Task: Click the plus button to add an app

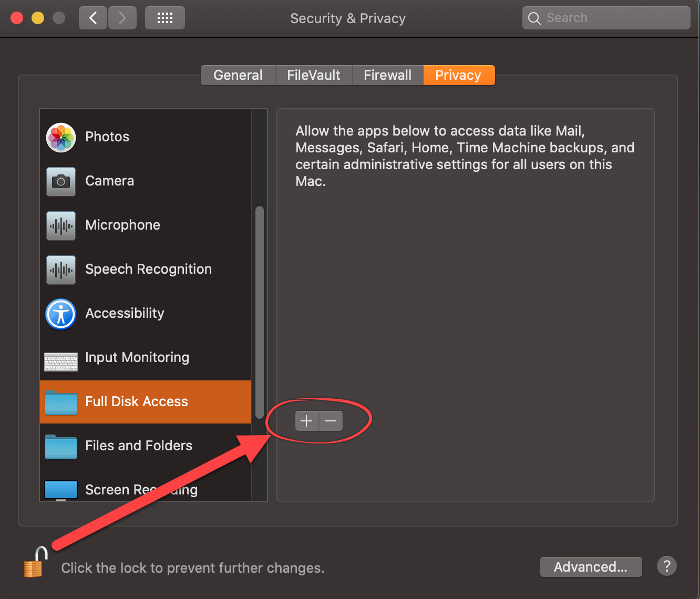Action: (307, 421)
